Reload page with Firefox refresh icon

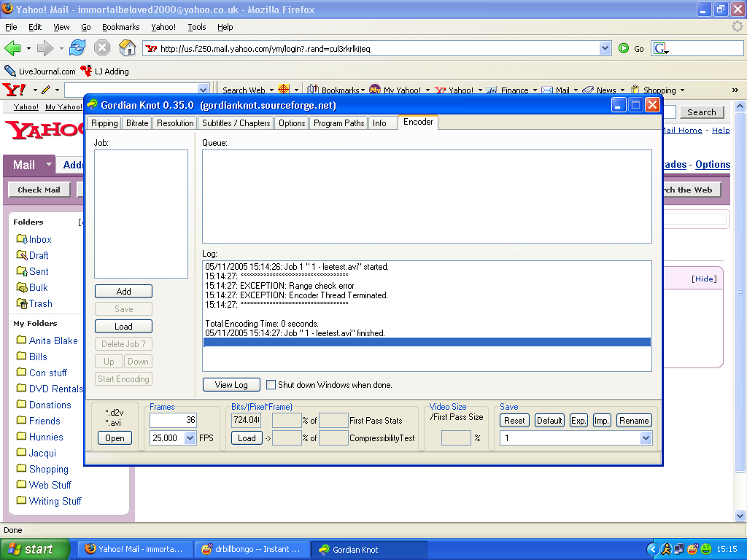(x=77, y=48)
